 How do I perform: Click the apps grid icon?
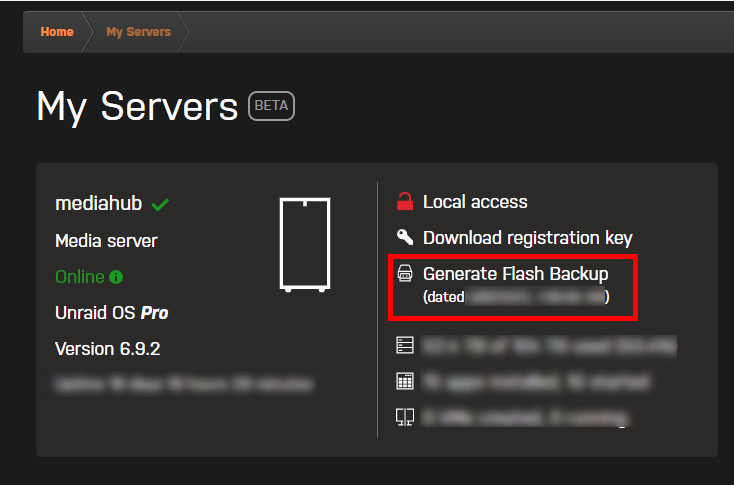(x=405, y=381)
